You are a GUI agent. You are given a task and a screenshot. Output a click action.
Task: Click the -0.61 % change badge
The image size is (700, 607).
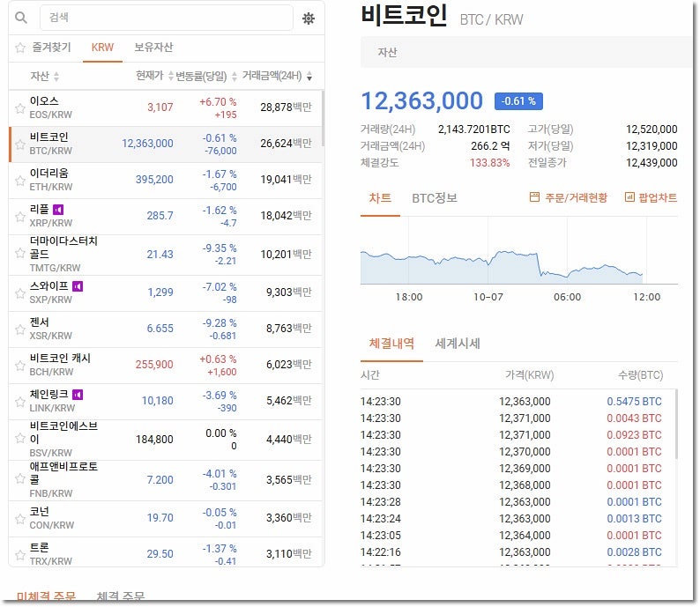tap(518, 101)
